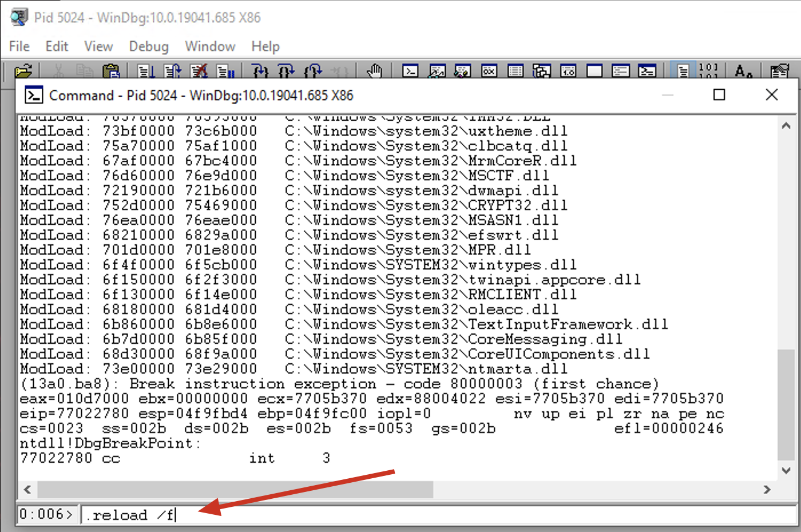Open the Registers window icon

[x=489, y=72]
